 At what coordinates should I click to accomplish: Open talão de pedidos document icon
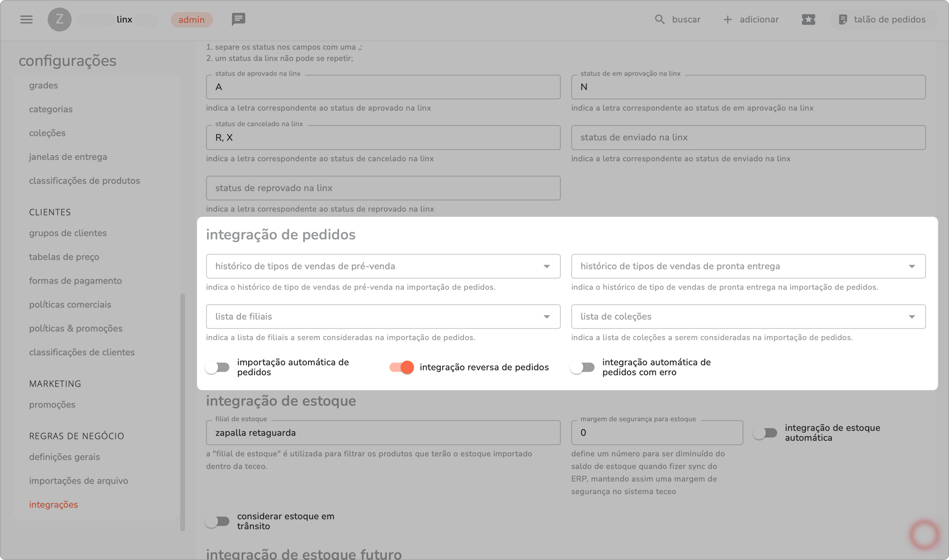point(842,19)
